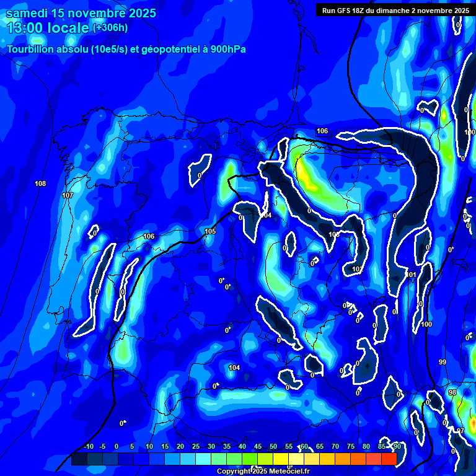Click the (+306h) forecast offset text
Viewport: 476px width, 476px height.
point(112,28)
